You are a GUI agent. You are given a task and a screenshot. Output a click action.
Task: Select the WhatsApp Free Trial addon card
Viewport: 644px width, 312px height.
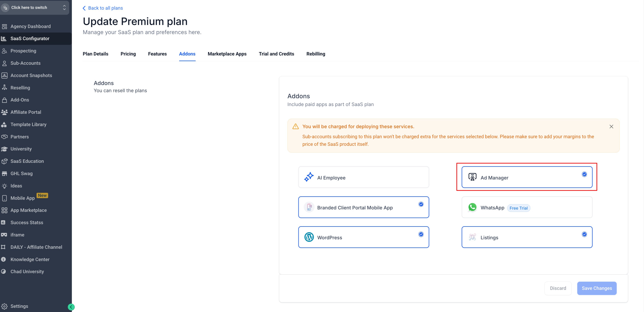pos(550,207)
